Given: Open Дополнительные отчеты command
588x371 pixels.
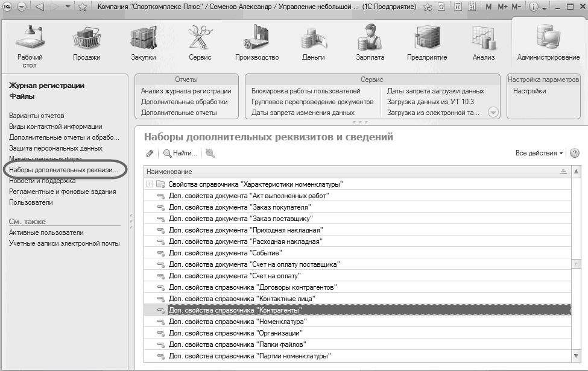Looking at the screenshot, I should (x=179, y=113).
